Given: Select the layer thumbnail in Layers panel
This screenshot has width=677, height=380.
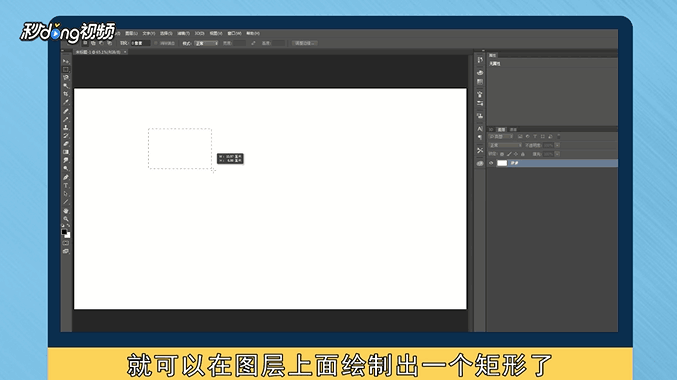Looking at the screenshot, I should click(502, 163).
